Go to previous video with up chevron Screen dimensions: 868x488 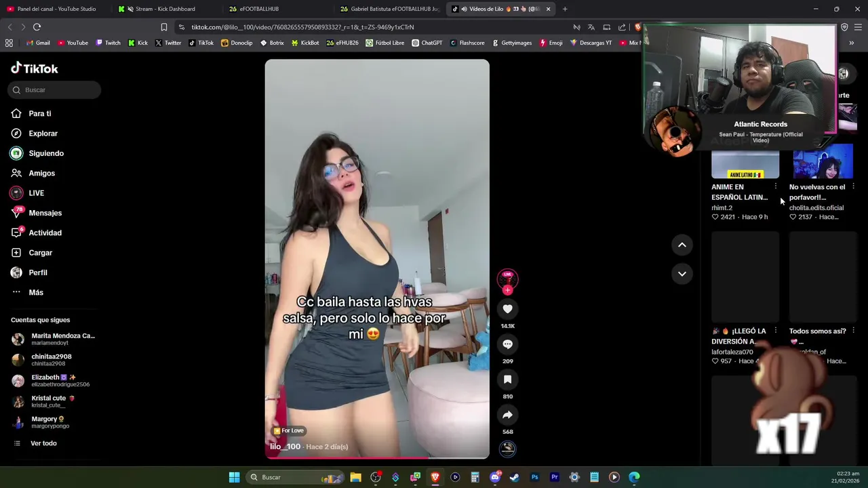tap(682, 245)
